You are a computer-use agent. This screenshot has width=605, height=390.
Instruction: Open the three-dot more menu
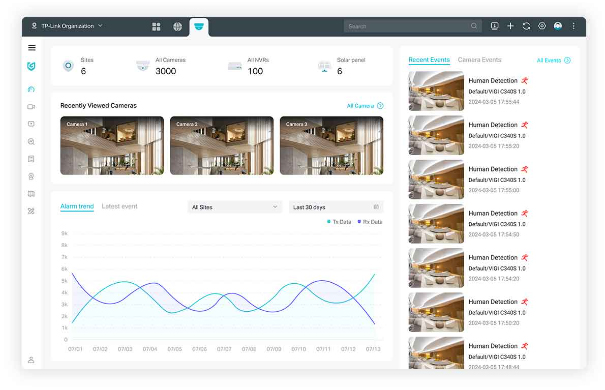coord(573,26)
